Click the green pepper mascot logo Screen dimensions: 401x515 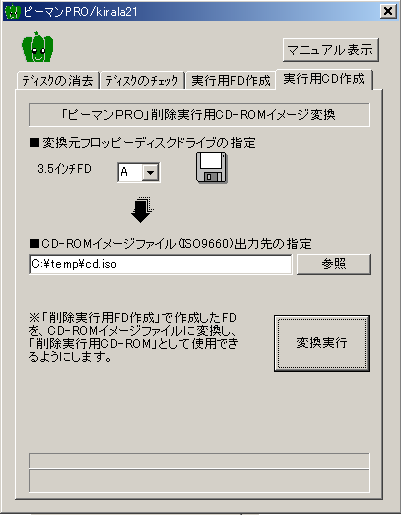point(38,47)
